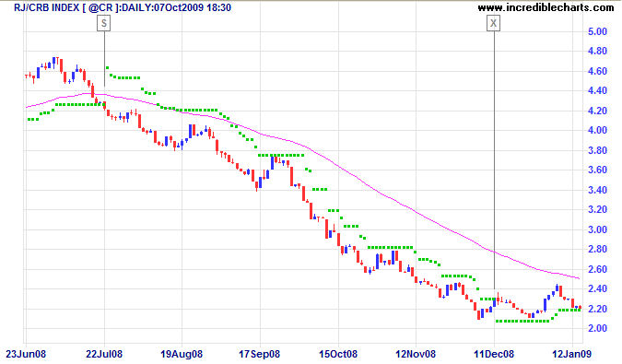Click the 2.80 price axis label
Viewport: 622px width, 364px height.
[x=597, y=250]
